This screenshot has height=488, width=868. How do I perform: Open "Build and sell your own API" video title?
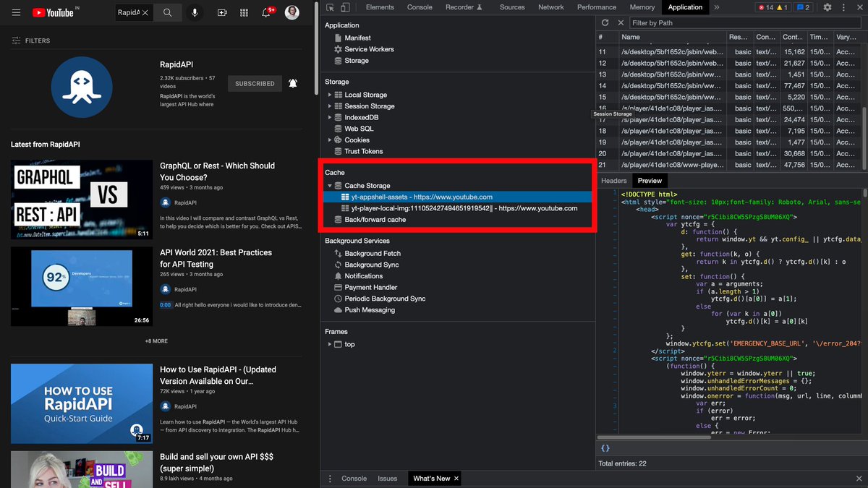pyautogui.click(x=216, y=462)
